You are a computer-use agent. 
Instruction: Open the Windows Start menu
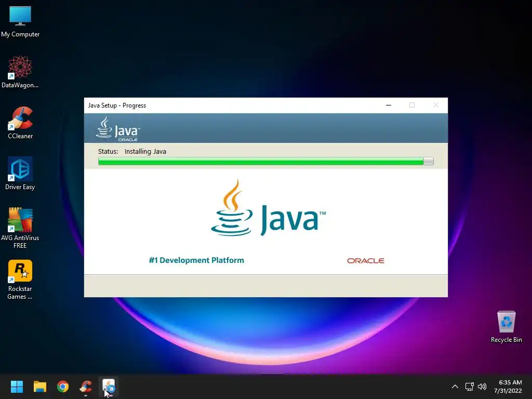tap(17, 387)
